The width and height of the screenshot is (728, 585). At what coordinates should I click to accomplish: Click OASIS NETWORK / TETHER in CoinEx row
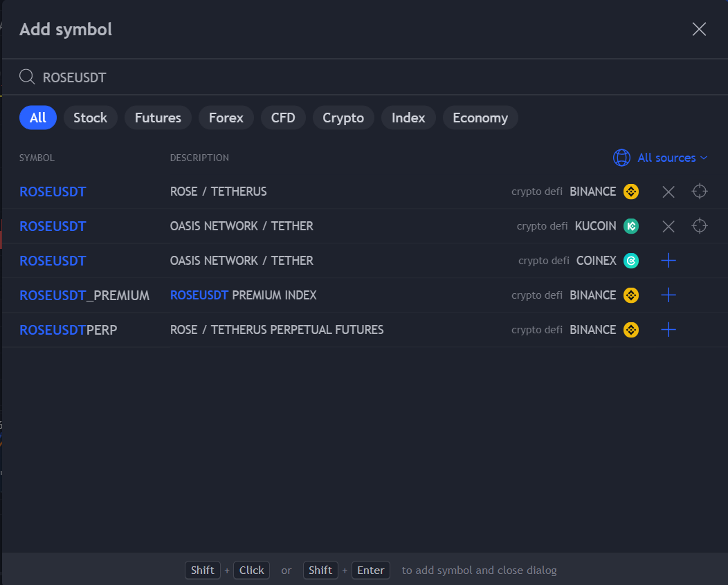tap(242, 261)
